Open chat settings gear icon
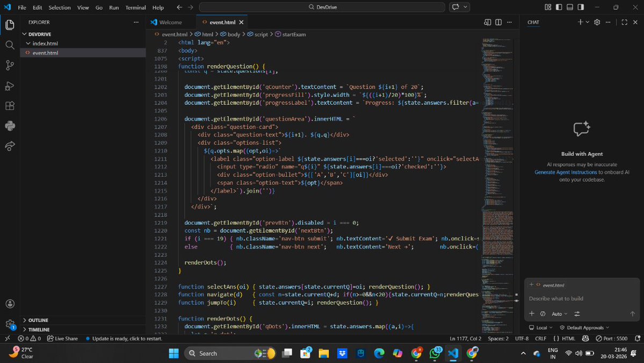Screen dimensions: 644x363 click(597, 22)
